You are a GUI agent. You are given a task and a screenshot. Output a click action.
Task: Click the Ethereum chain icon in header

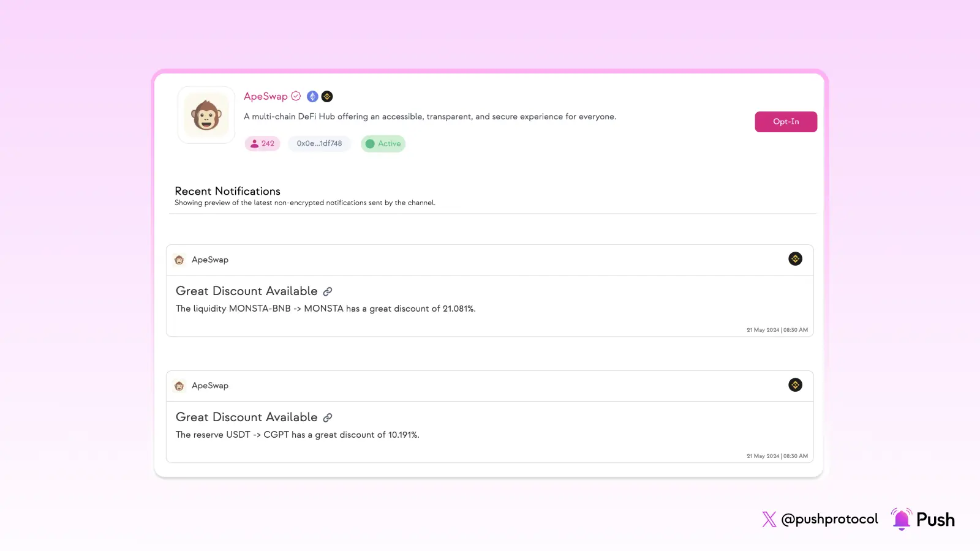[x=312, y=96]
